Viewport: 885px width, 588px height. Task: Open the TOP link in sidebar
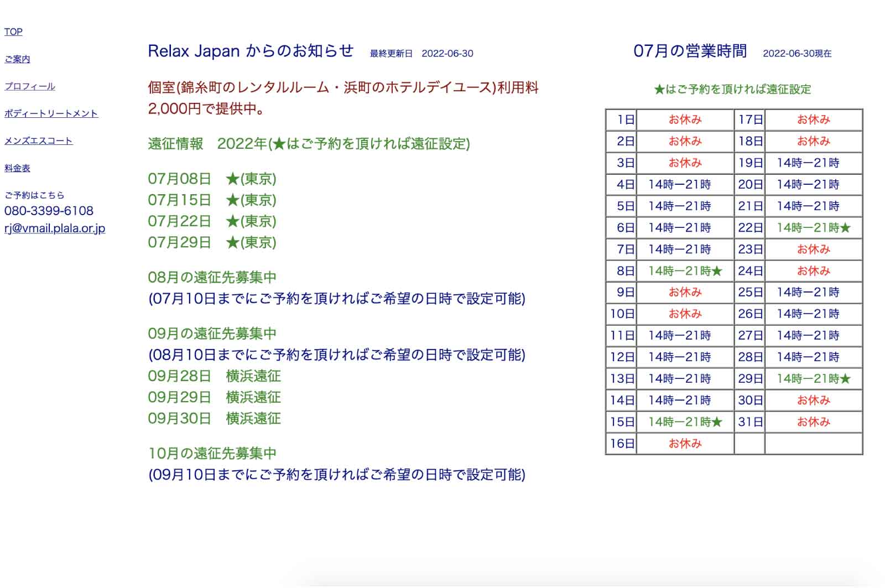[x=13, y=32]
